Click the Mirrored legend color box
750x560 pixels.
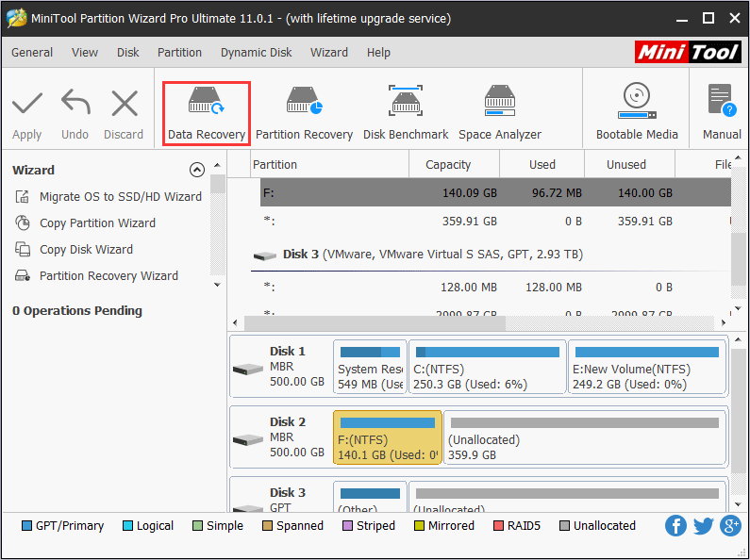coord(419,526)
